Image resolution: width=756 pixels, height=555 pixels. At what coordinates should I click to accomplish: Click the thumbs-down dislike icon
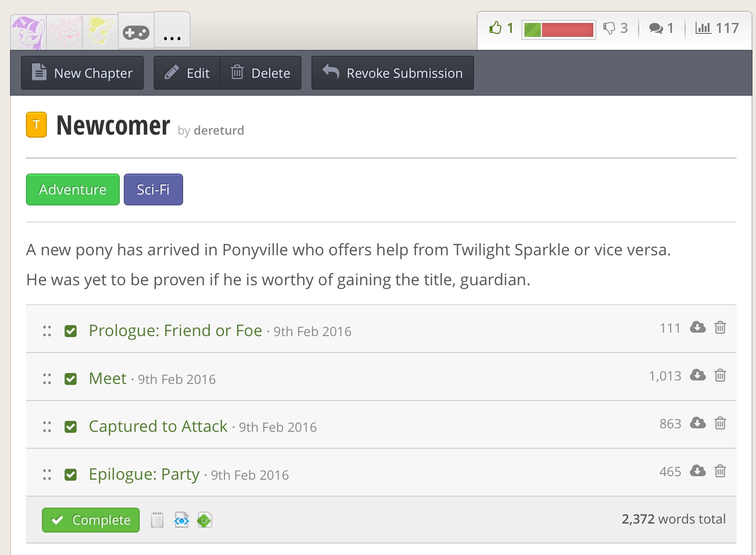[609, 28]
